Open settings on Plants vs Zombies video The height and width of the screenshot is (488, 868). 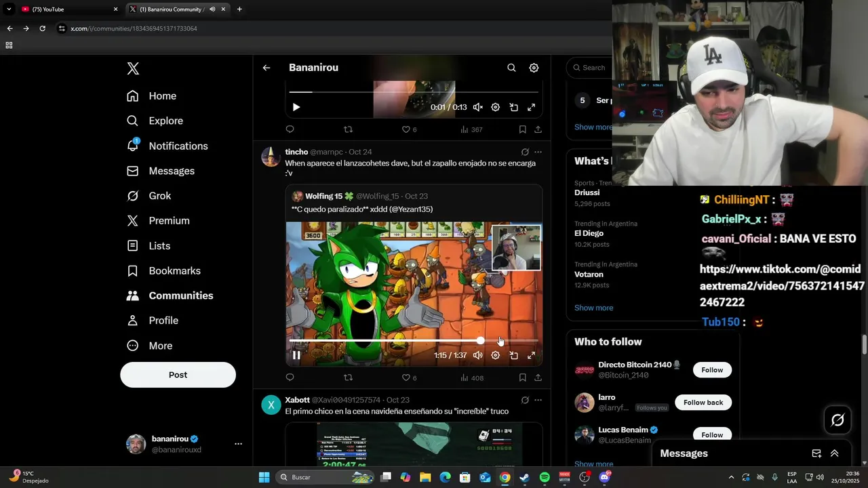pyautogui.click(x=495, y=355)
